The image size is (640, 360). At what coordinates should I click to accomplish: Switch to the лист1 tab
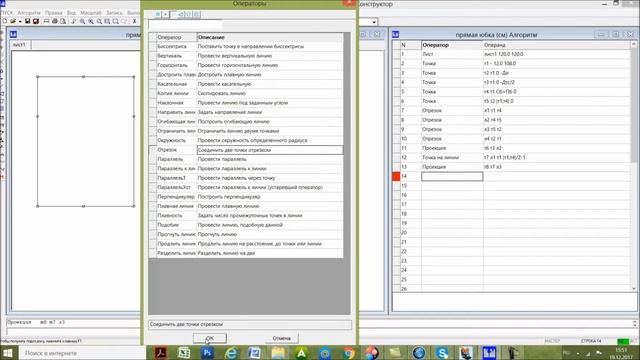(x=19, y=44)
